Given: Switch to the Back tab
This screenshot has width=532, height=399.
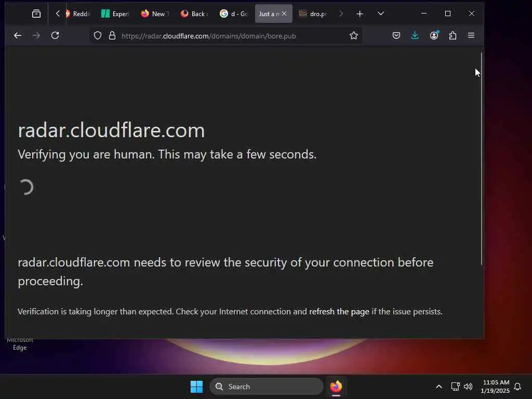Looking at the screenshot, I should (194, 14).
